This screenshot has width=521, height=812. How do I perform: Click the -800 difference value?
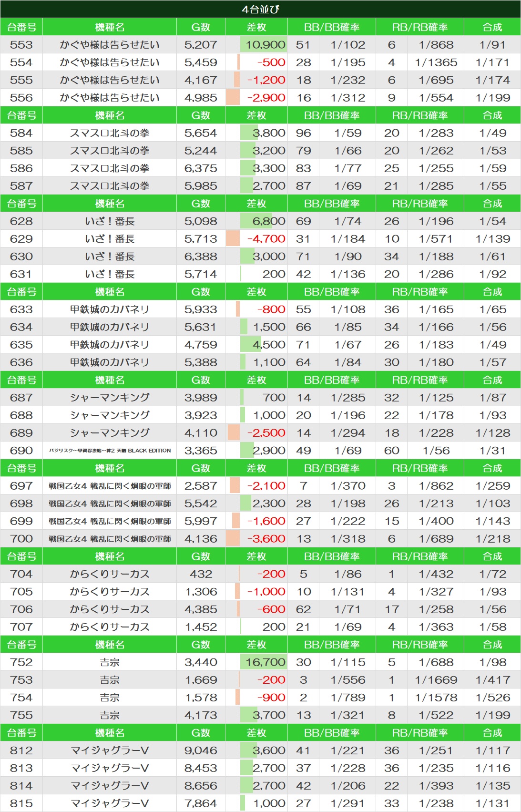[x=271, y=309]
